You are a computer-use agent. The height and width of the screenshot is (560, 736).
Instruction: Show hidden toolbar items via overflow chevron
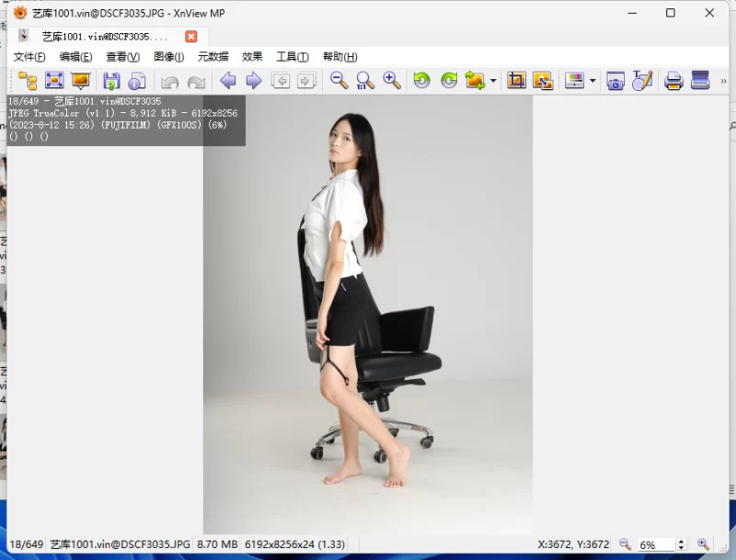point(723,81)
